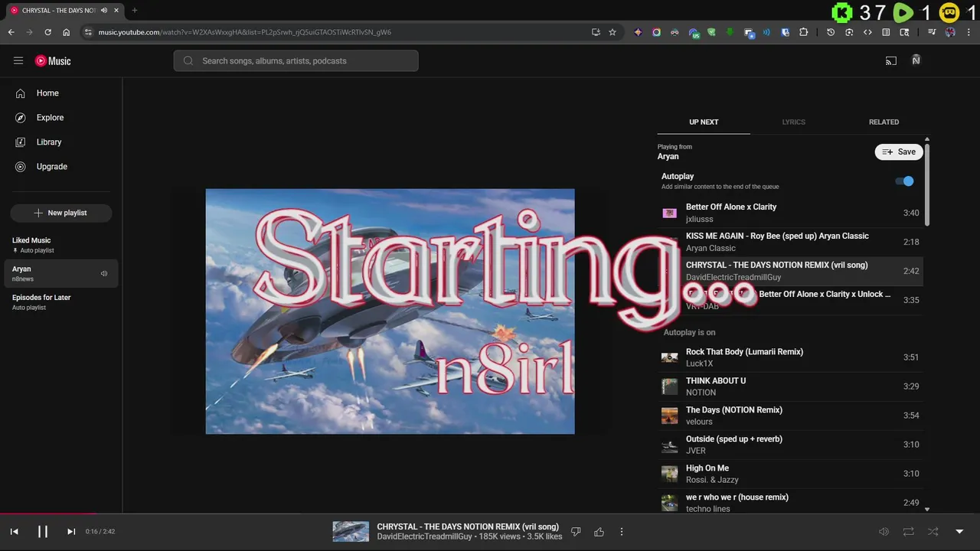The height and width of the screenshot is (551, 980).
Task: Click the Install app icon in address bar
Action: point(596,32)
